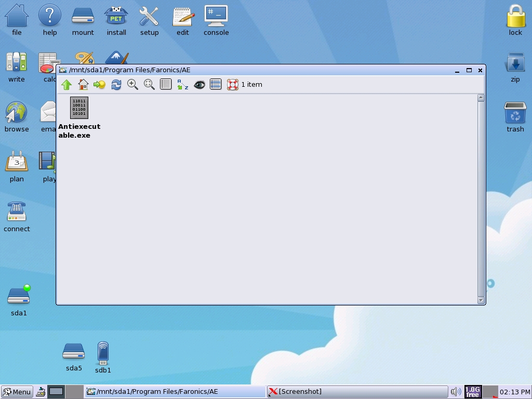
Task: Minimize the AE filer window
Action: [x=457, y=71]
